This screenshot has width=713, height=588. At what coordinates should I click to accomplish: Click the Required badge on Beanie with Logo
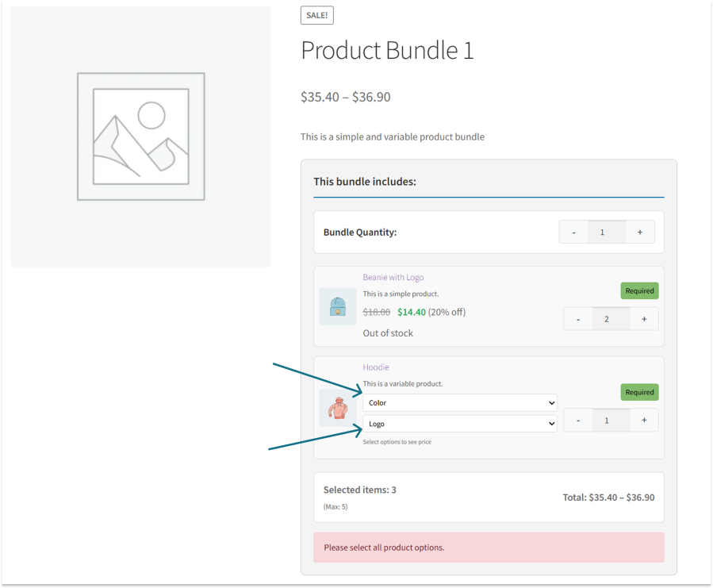tap(639, 290)
